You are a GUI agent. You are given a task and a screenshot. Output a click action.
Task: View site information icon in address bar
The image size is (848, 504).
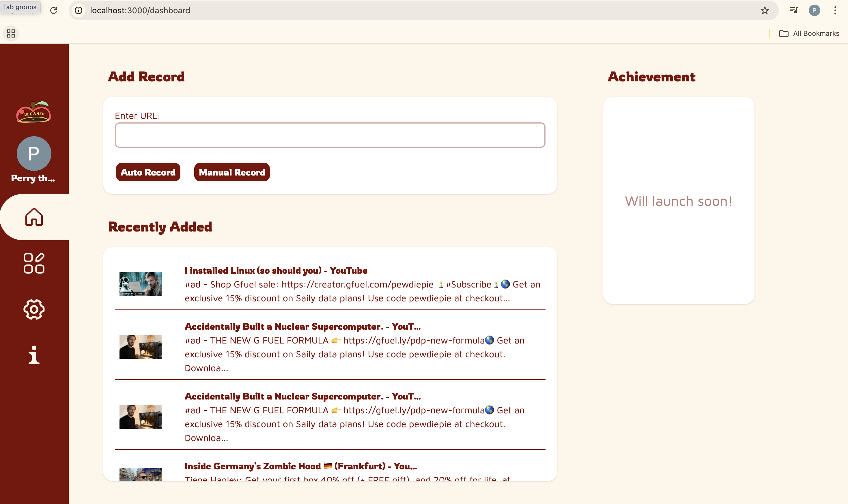coord(79,10)
